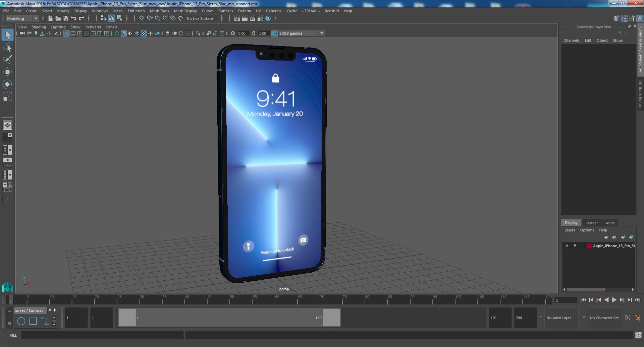Click the Snap to grids magnet icon
This screenshot has width=644, height=347.
(142, 18)
